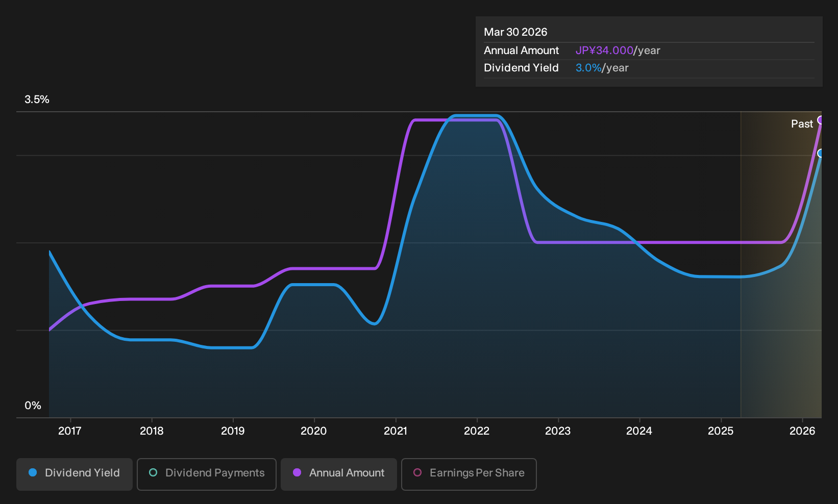This screenshot has width=838, height=504.
Task: Click the Past label on chart
Action: click(802, 124)
